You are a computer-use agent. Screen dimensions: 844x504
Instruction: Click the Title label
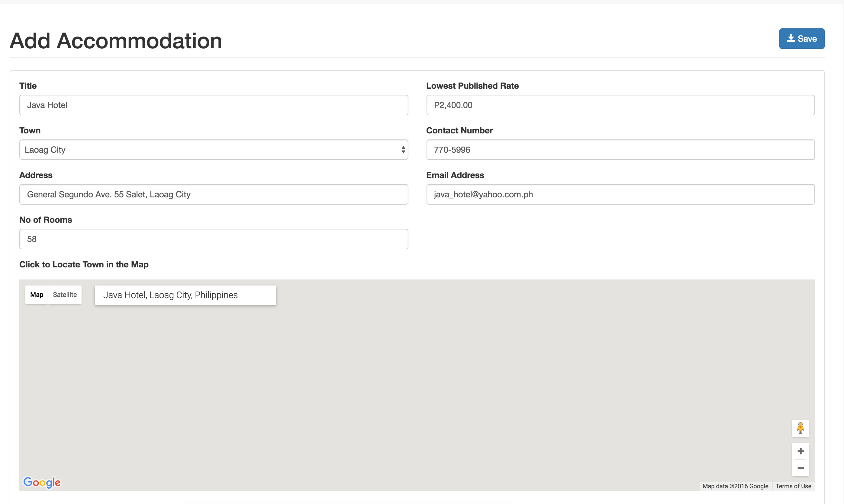[28, 86]
